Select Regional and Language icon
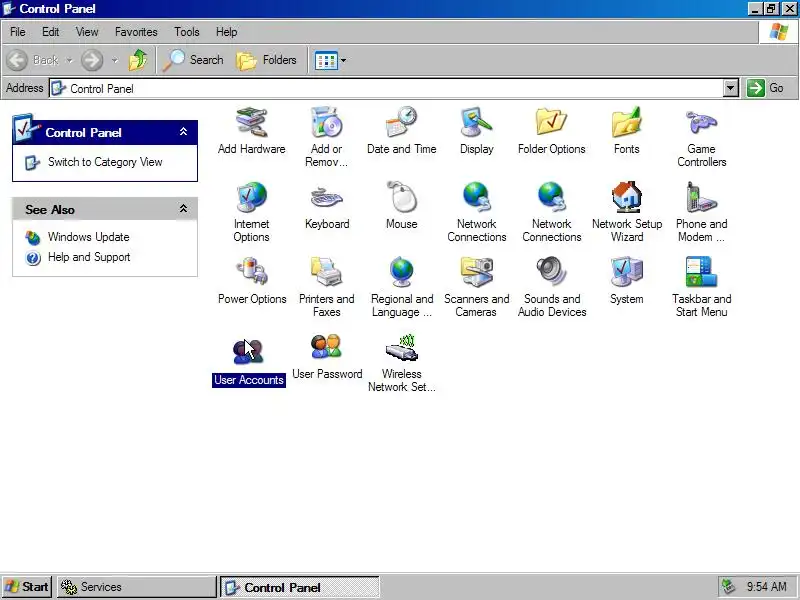 click(x=402, y=272)
